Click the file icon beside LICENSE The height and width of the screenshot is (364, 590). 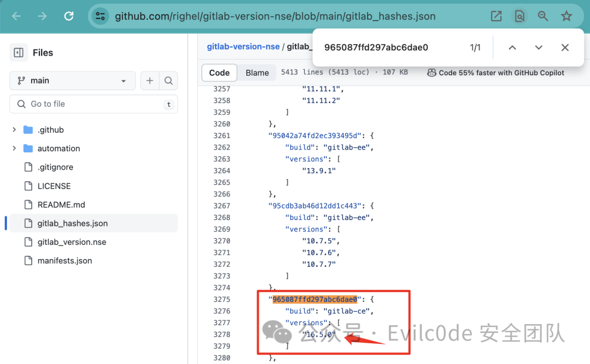[28, 186]
